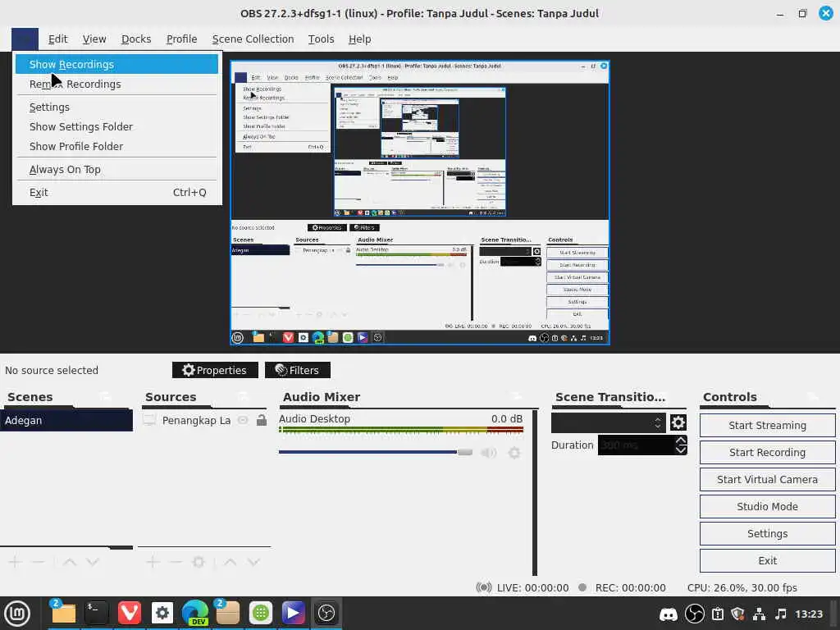Move source down in Sources list

coord(253,561)
